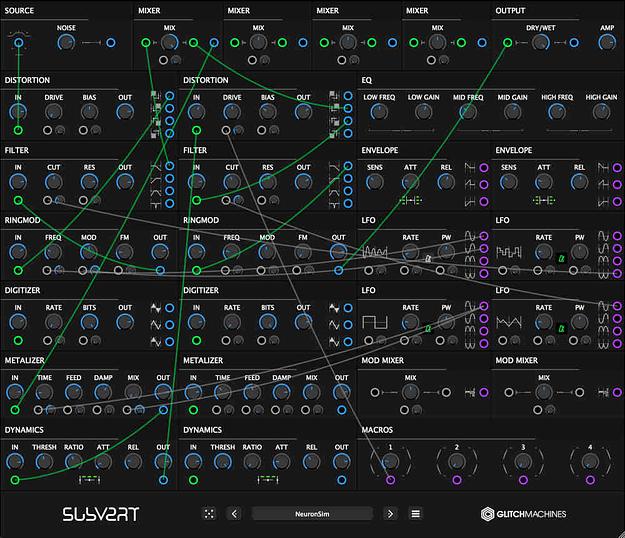Viewport: 625px width, 538px height.
Task: Click the highpass curve icon in right Filter
Action: point(334,180)
